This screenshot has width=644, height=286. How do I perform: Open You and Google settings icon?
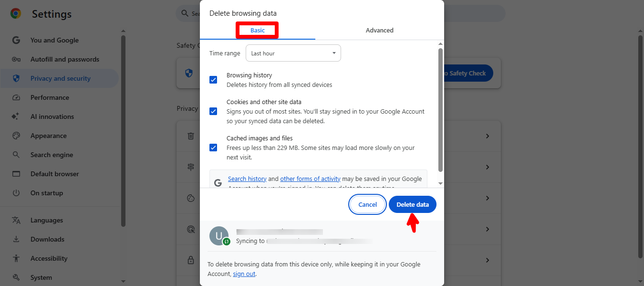tap(16, 40)
